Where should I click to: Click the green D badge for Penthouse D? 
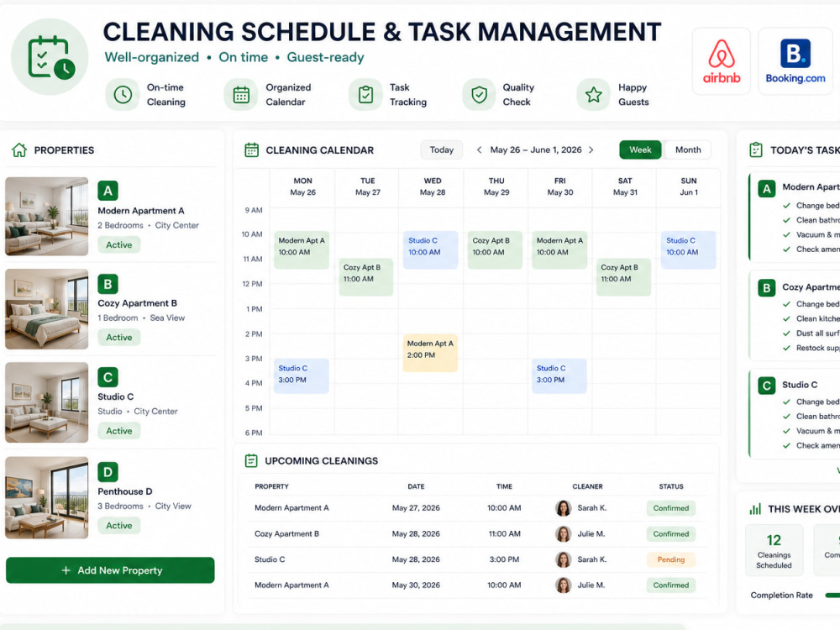click(x=108, y=472)
